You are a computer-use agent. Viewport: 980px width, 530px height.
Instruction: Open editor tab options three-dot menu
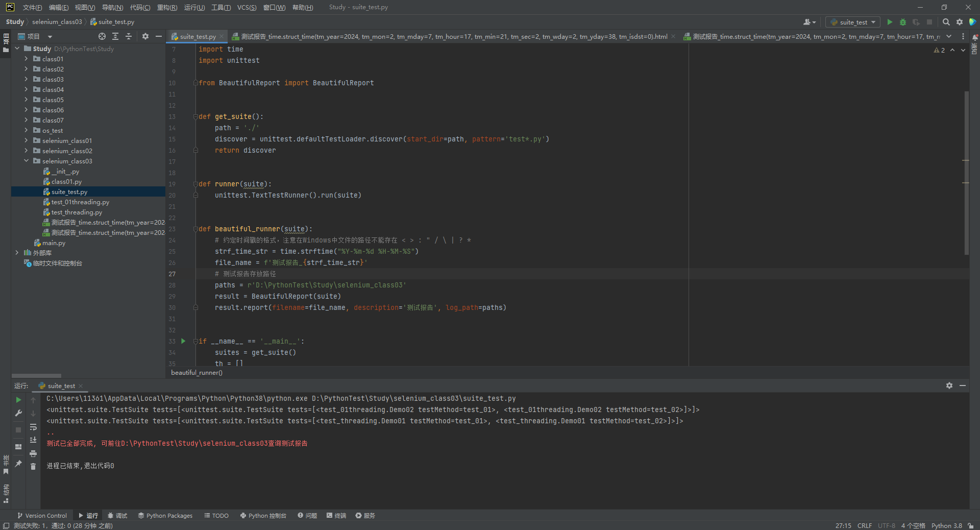point(963,36)
